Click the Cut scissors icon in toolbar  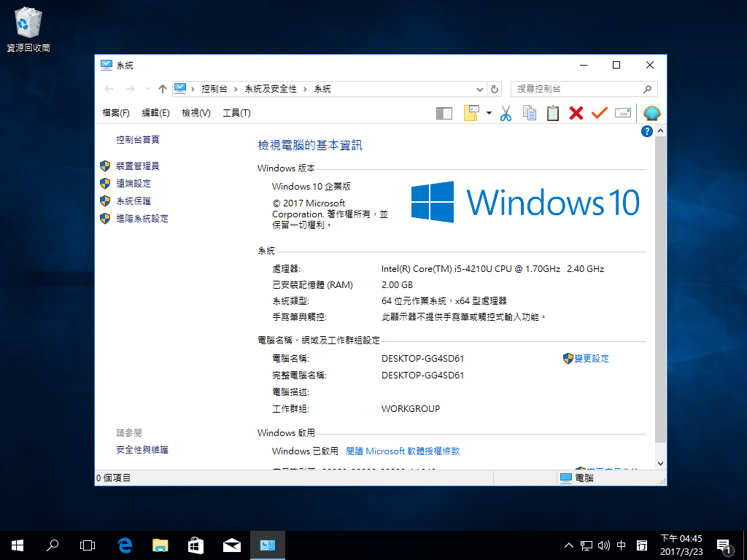[x=506, y=113]
